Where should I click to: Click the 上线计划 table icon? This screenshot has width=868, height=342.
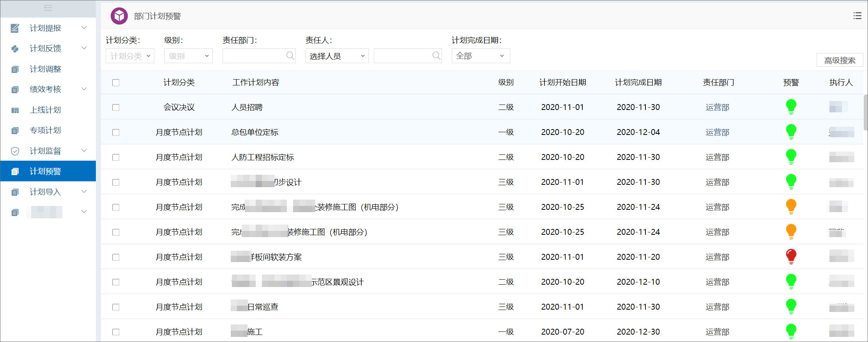coord(15,110)
